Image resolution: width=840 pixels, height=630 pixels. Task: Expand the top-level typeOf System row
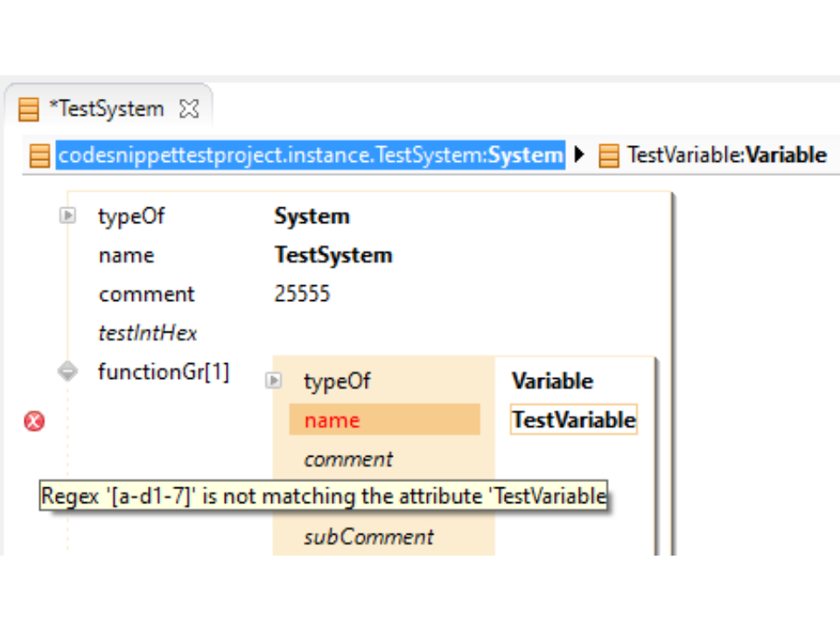pyautogui.click(x=67, y=215)
